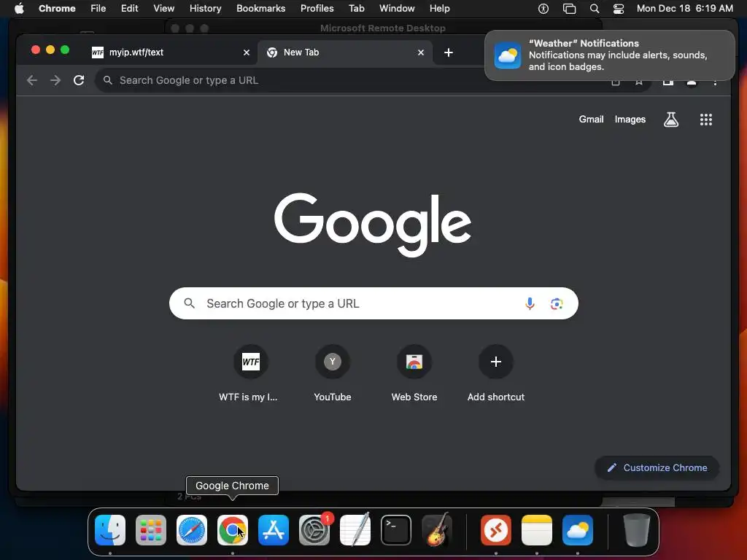Select the New Tab tab
Viewport: 747px width, 560px height.
tap(345, 52)
